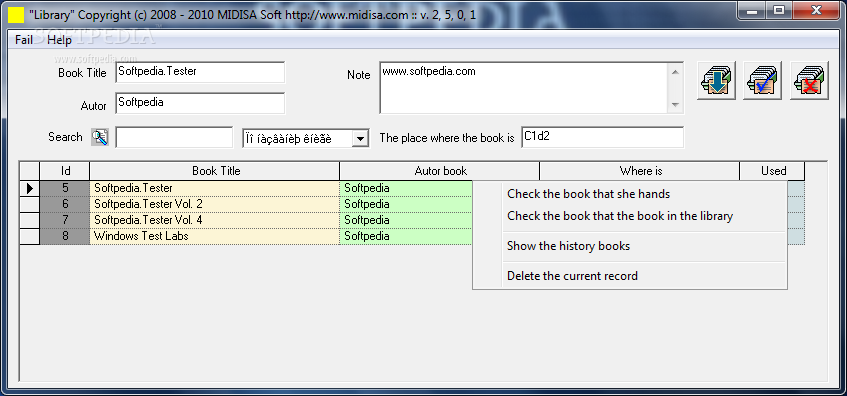Close the Library window
847x396 pixels.
[817, 10]
